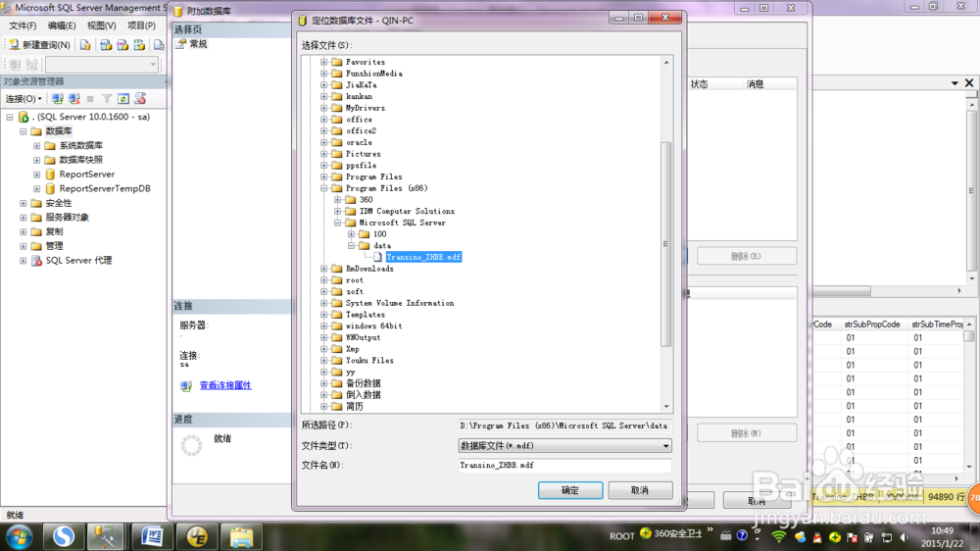Click the database engine query toolbar icon
Screen dimensions: 980x551
pyautogui.click(x=85, y=45)
